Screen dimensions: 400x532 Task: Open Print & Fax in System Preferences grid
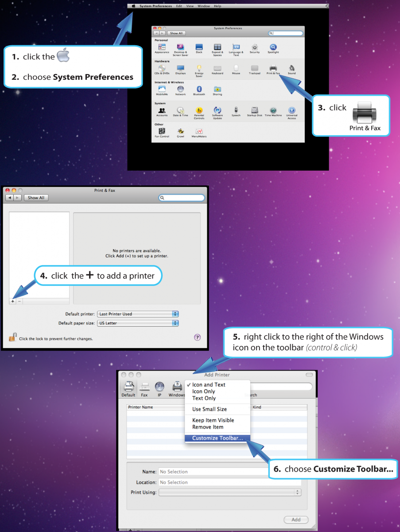(x=273, y=70)
